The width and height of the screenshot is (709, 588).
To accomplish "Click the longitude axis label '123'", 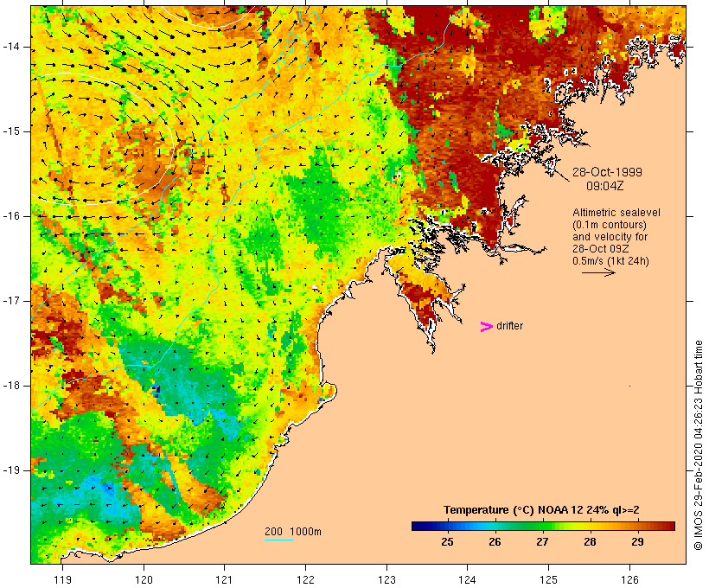I will pyautogui.click(x=386, y=579).
